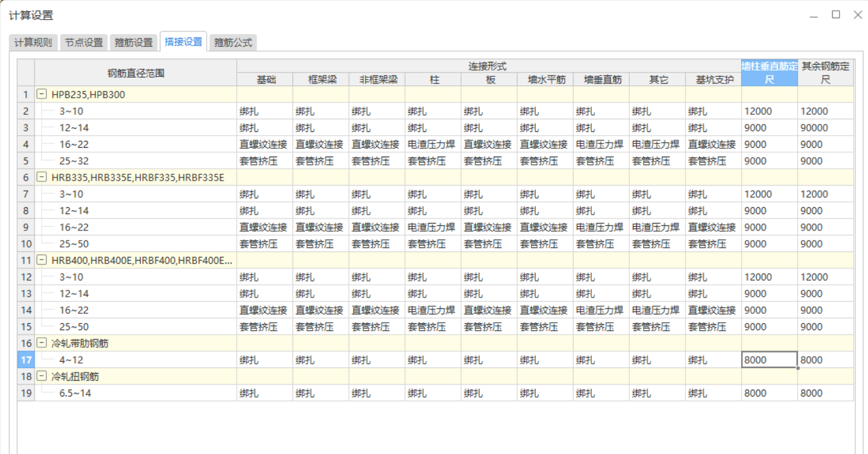
Task: Edit the 8000 value in row 17
Action: 768,359
